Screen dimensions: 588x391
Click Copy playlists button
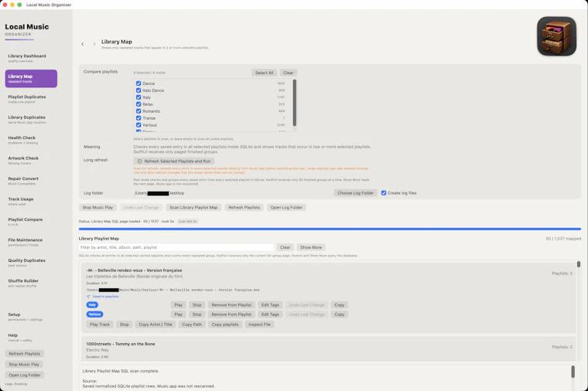point(225,325)
